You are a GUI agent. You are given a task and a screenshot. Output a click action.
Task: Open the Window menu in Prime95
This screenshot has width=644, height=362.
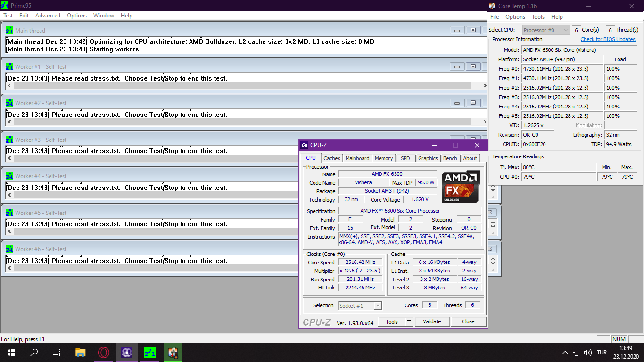[x=104, y=16]
